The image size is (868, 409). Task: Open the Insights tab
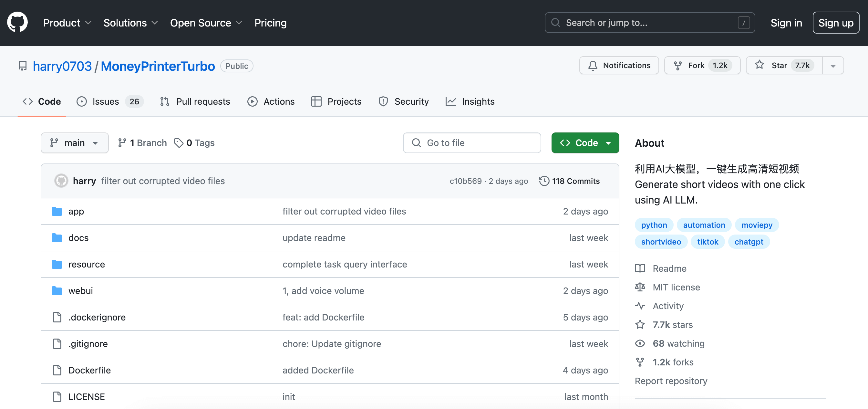click(x=470, y=101)
